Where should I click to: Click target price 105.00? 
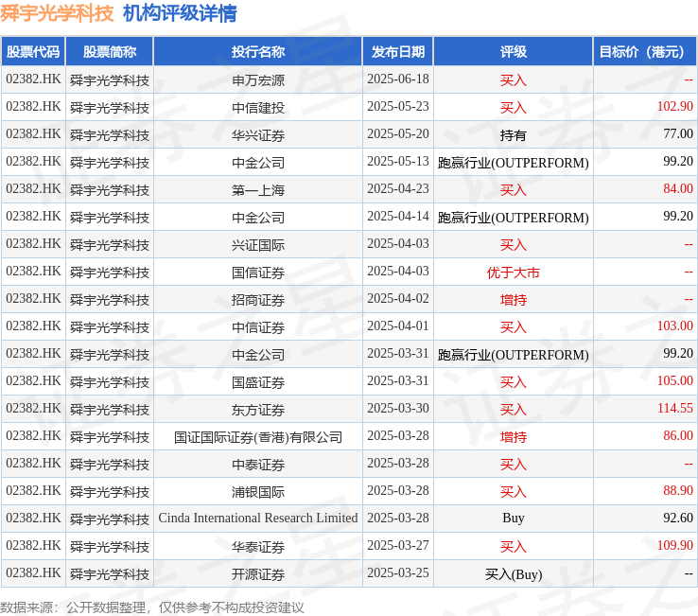click(x=675, y=380)
